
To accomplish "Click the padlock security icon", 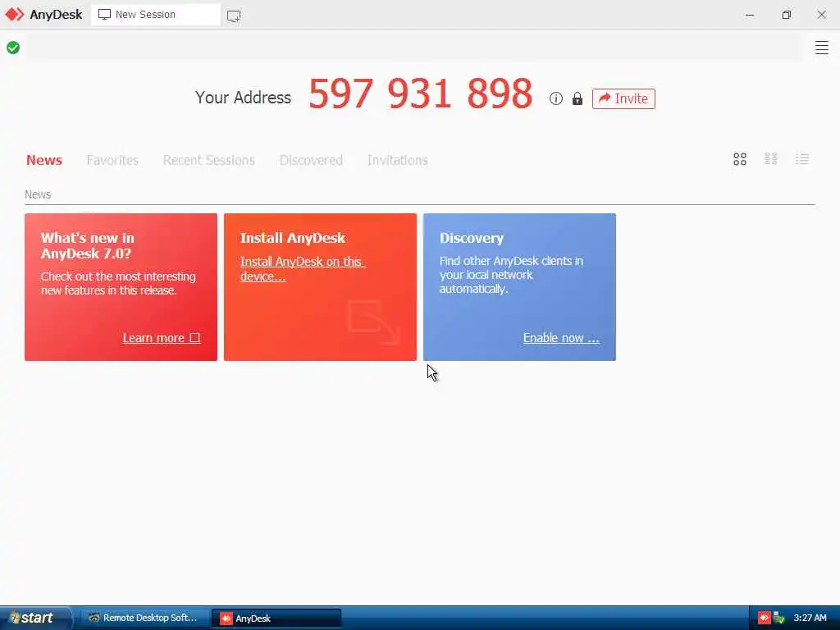I will (577, 98).
